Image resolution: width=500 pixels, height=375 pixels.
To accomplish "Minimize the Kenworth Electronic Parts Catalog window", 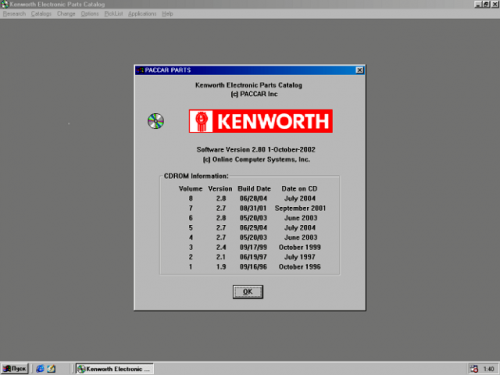I will coord(478,4).
